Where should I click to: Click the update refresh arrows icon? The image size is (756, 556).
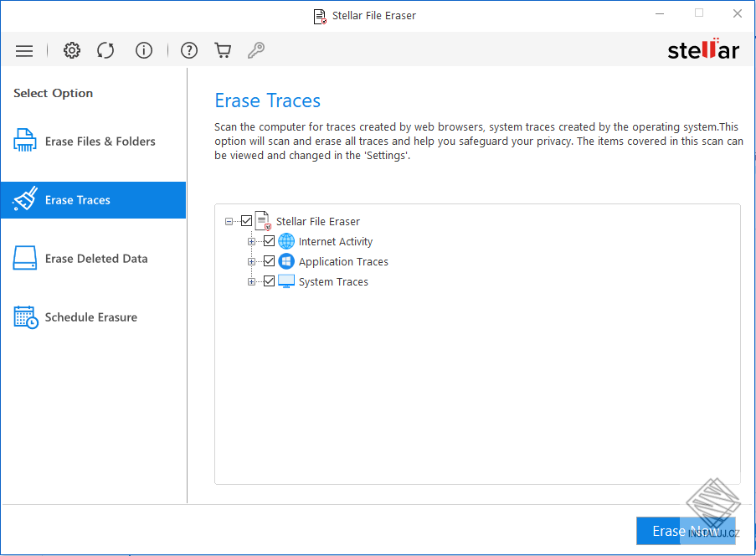click(x=105, y=50)
